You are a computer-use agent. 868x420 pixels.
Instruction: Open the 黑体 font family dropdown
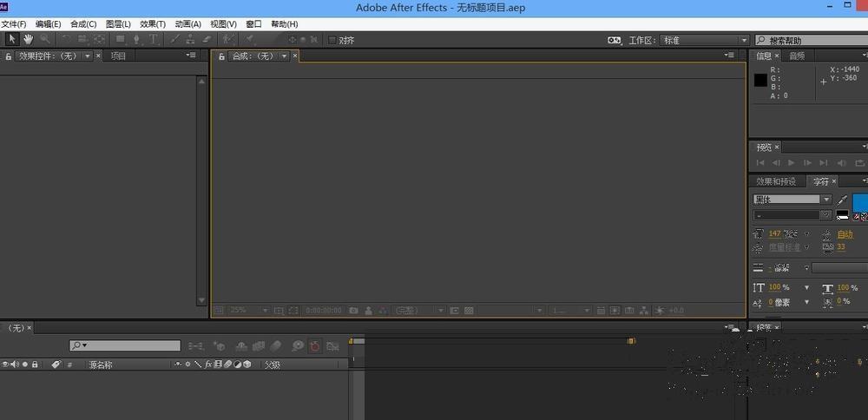coord(826,200)
